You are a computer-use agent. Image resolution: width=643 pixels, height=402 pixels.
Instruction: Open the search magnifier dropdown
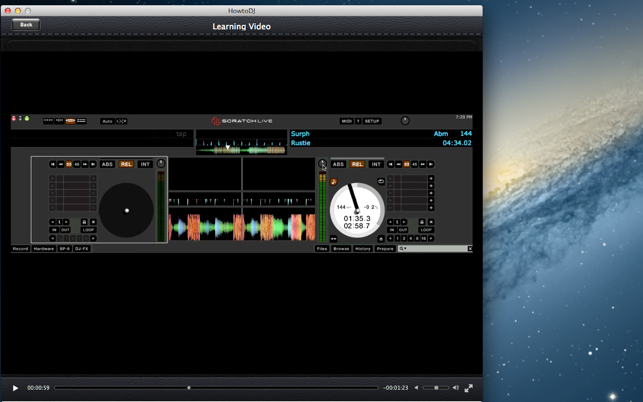coord(402,249)
